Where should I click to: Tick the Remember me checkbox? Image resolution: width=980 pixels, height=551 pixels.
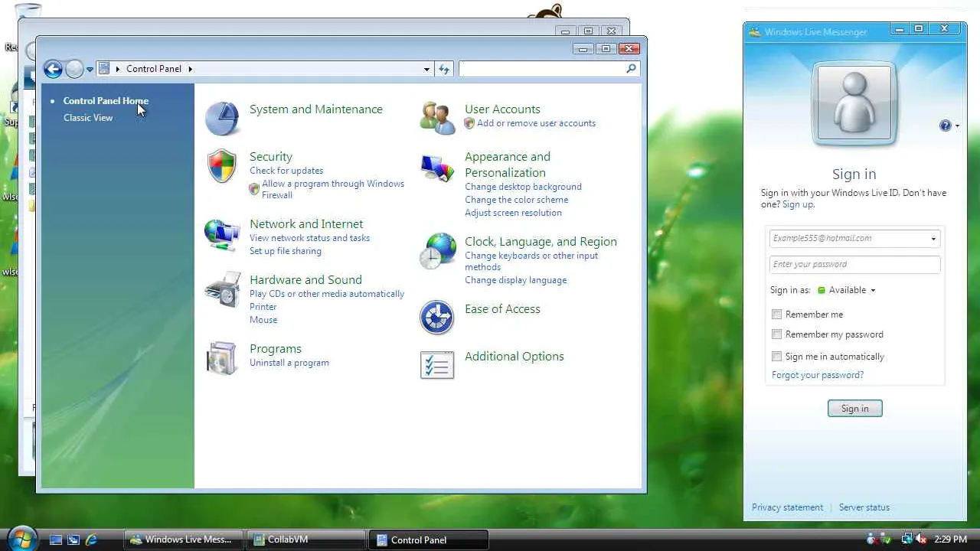(x=777, y=315)
